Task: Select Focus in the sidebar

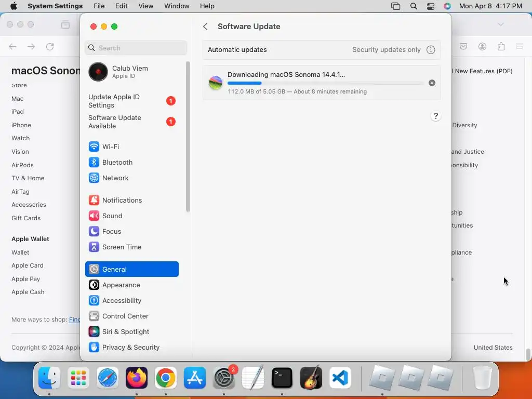Action: (131, 231)
